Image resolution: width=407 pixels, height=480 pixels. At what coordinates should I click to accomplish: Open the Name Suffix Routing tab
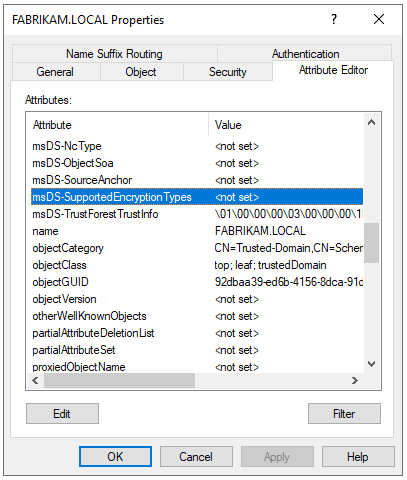tap(114, 54)
